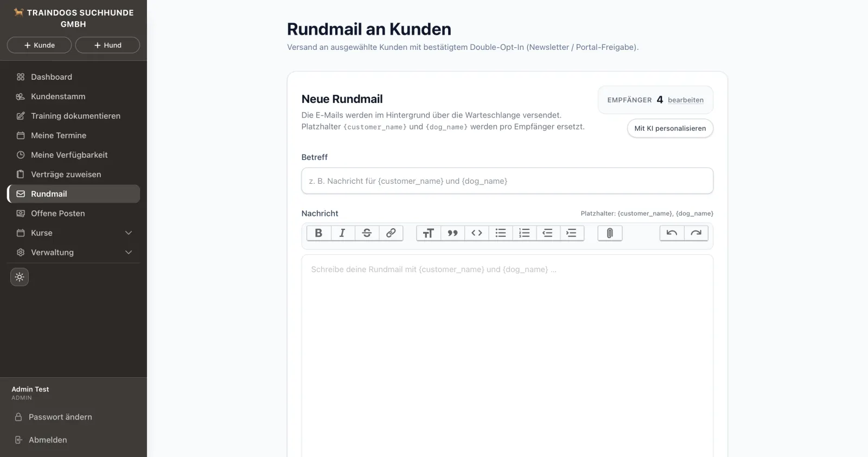
Task: Insert a hyperlink in the message
Action: click(391, 233)
